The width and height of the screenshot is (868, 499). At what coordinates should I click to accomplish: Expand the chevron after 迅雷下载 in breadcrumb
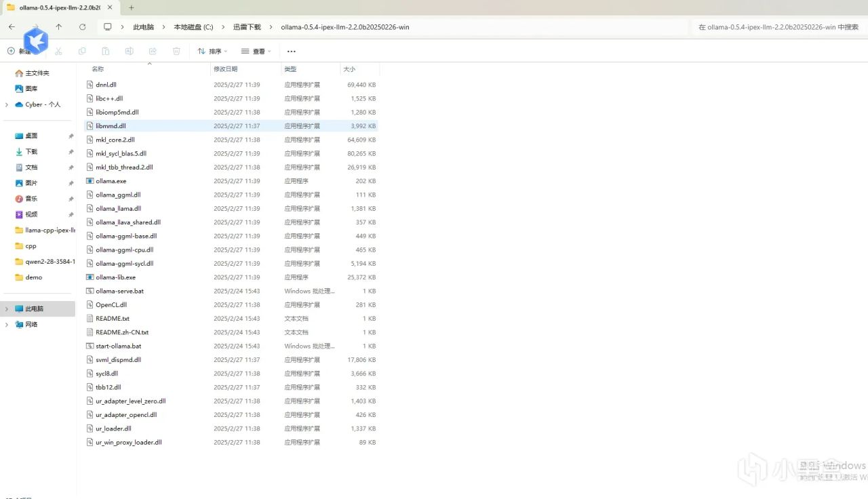(x=271, y=27)
